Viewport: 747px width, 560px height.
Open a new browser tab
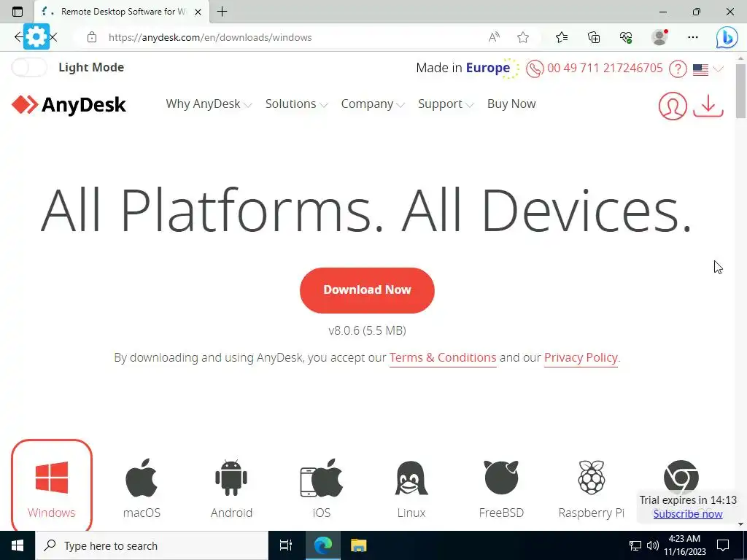pyautogui.click(x=222, y=12)
